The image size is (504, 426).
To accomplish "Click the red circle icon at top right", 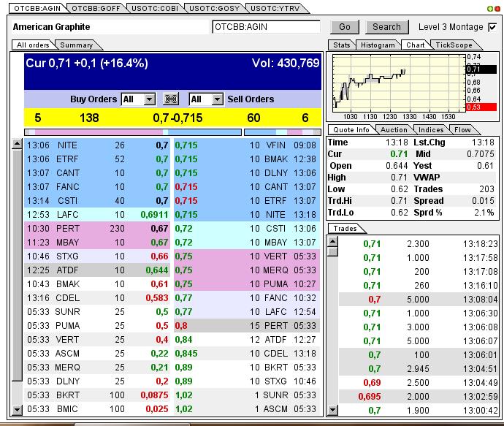I will 497,7.
